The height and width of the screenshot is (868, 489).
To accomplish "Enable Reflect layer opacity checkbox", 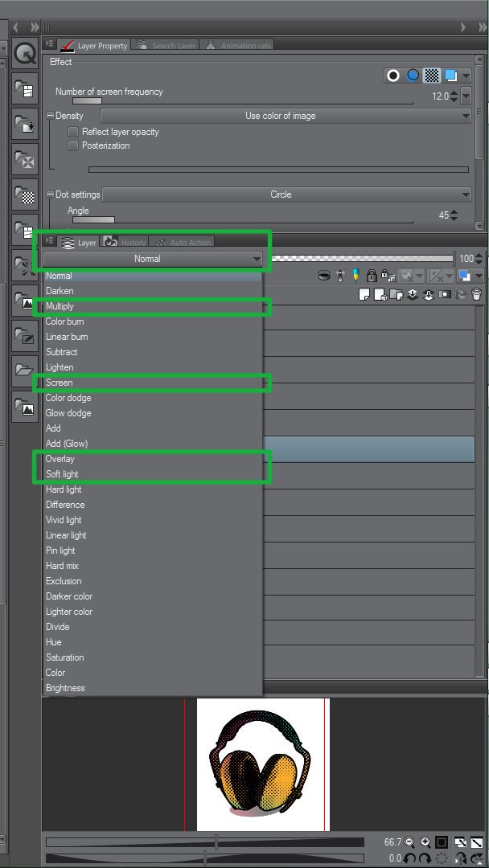I will click(x=73, y=133).
